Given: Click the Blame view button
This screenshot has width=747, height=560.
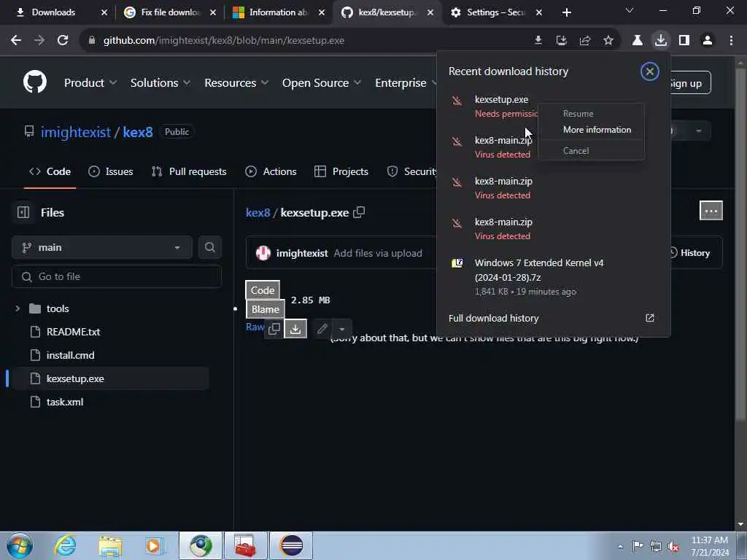Looking at the screenshot, I should click(265, 309).
